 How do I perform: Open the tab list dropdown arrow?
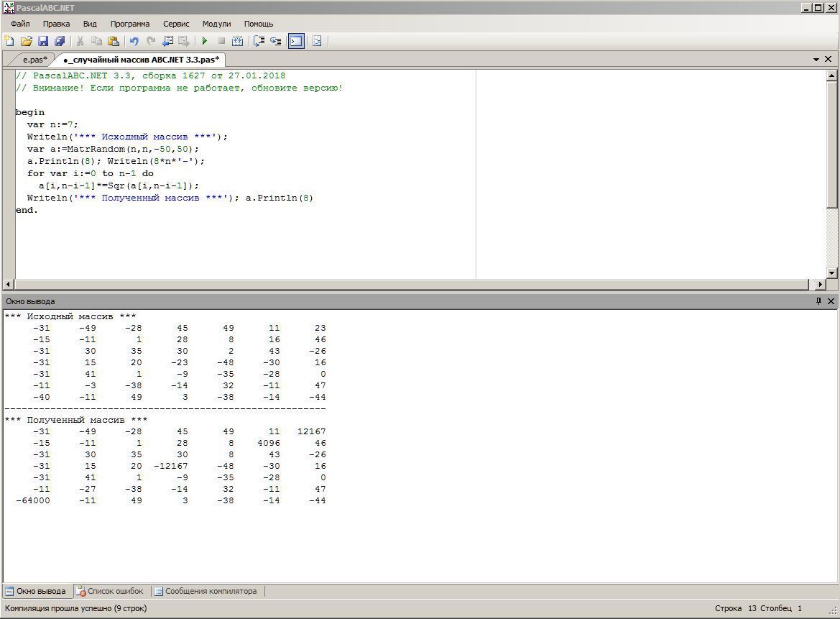click(816, 60)
